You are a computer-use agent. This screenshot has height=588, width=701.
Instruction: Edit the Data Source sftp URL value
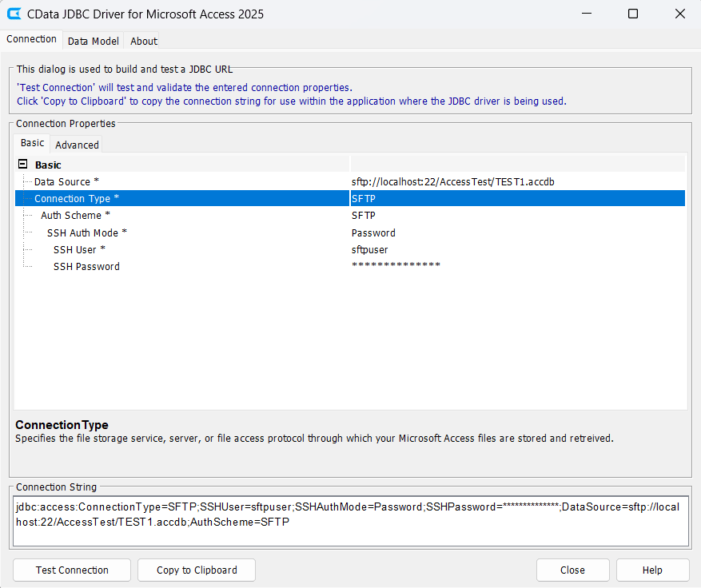(x=516, y=182)
